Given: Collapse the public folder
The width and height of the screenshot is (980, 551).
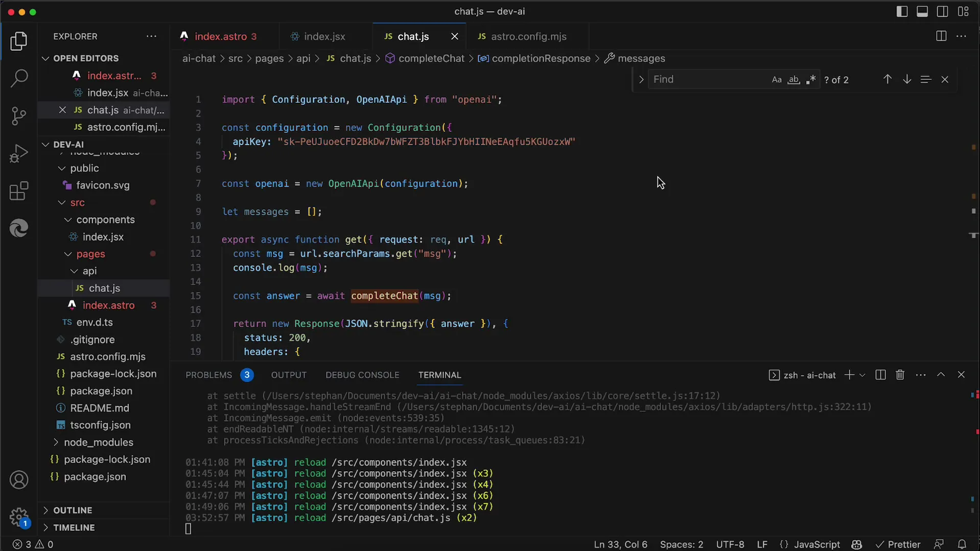Looking at the screenshot, I should click(84, 168).
